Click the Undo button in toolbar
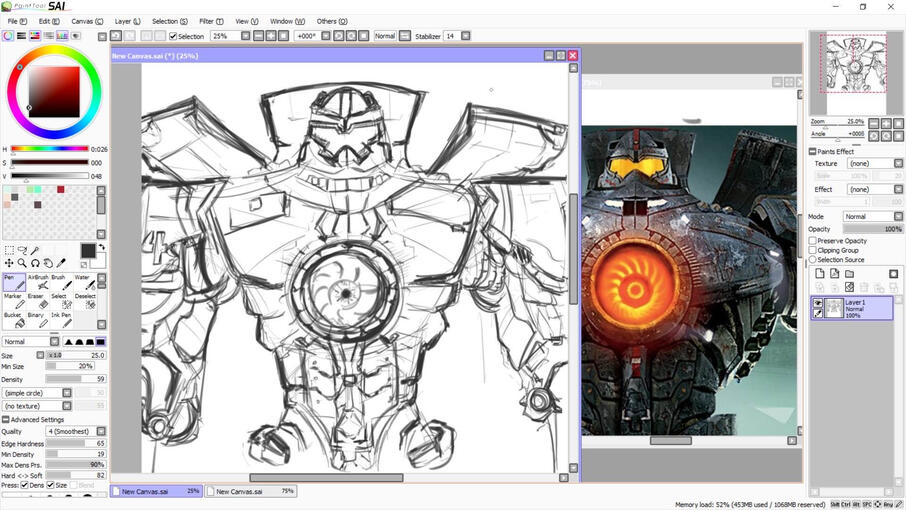The height and width of the screenshot is (510, 906). 116,36
